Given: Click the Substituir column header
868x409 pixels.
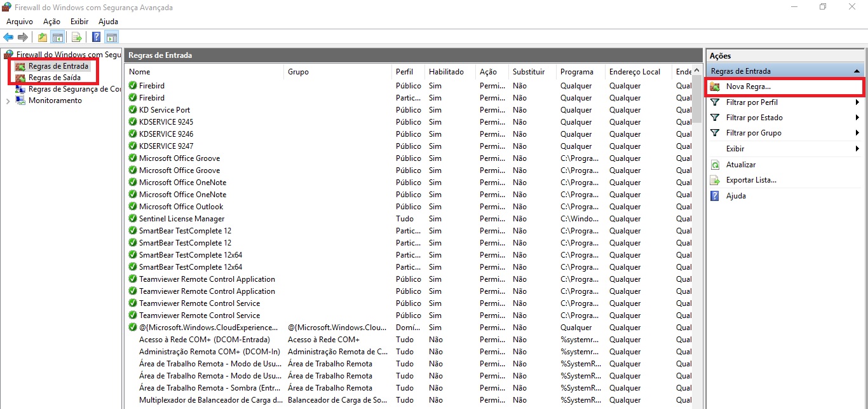Looking at the screenshot, I should (x=532, y=72).
